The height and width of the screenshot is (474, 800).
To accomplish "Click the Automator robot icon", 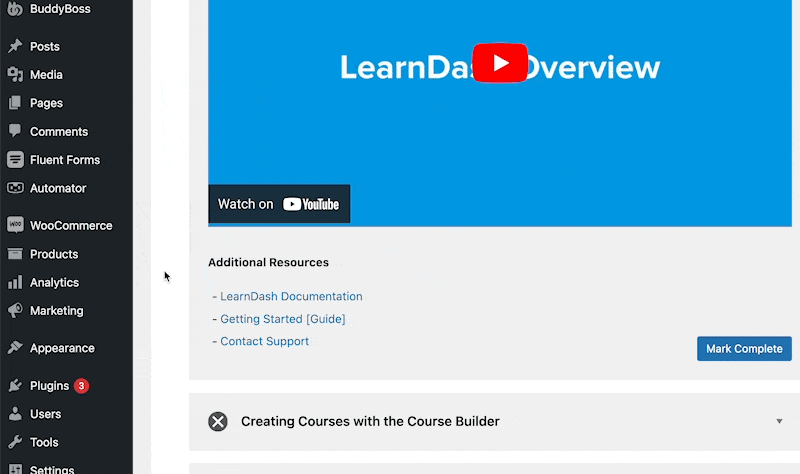I will 15,188.
